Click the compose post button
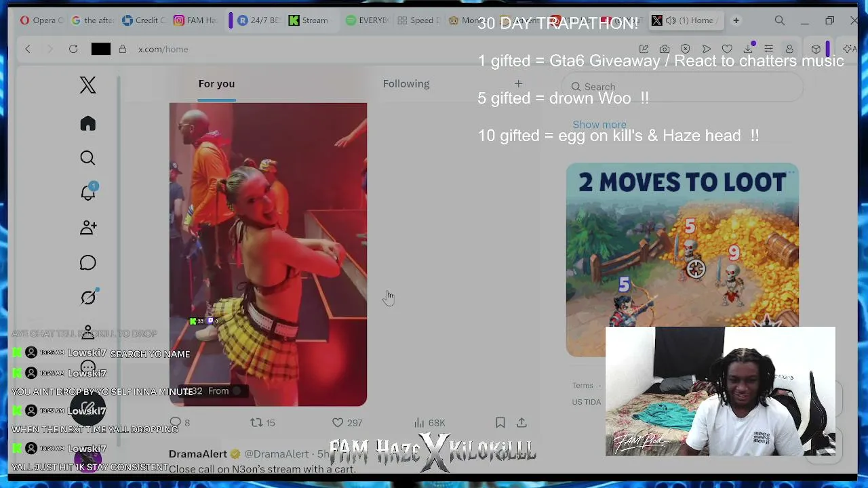The image size is (868, 488). click(x=88, y=408)
